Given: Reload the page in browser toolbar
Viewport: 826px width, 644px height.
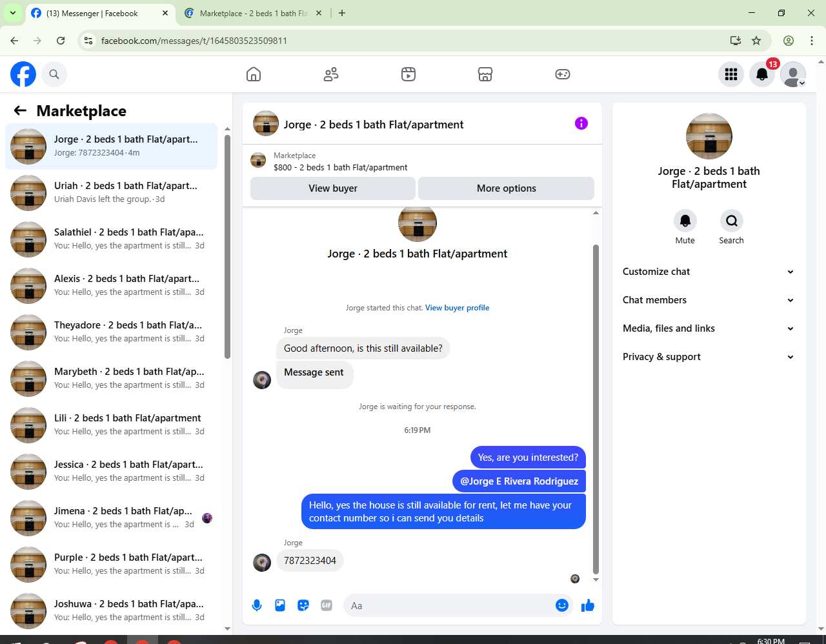Looking at the screenshot, I should (61, 41).
